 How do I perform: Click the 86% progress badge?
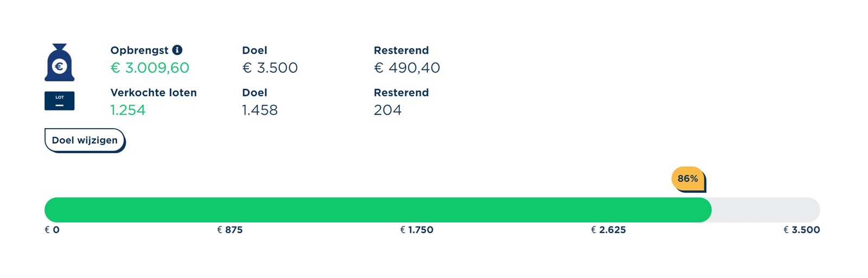688,179
